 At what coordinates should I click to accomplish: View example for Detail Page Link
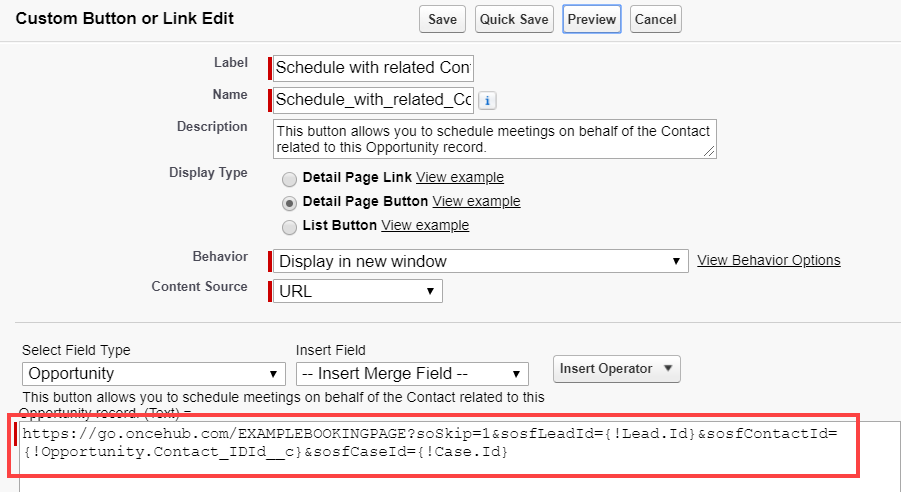coord(459,178)
